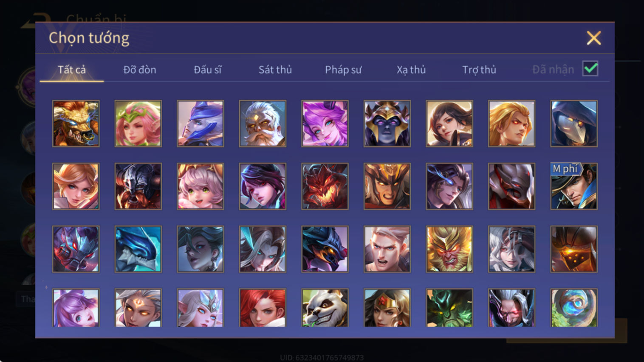Open the Sát thủ tab
This screenshot has height=362, width=644.
click(275, 70)
